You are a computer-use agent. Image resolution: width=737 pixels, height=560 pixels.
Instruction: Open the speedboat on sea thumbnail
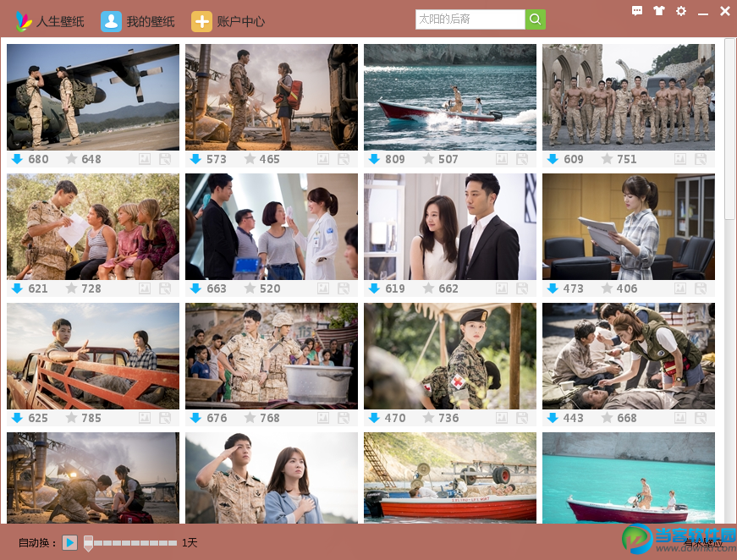[450, 97]
